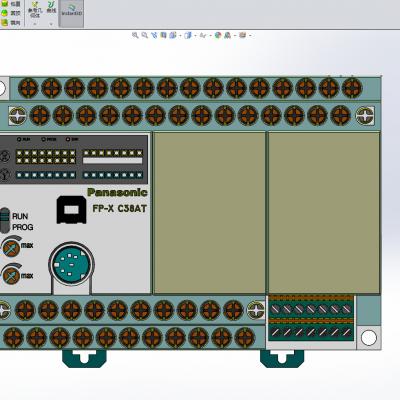Click the Mirror (镜向) feature icon

[x=11, y=23]
